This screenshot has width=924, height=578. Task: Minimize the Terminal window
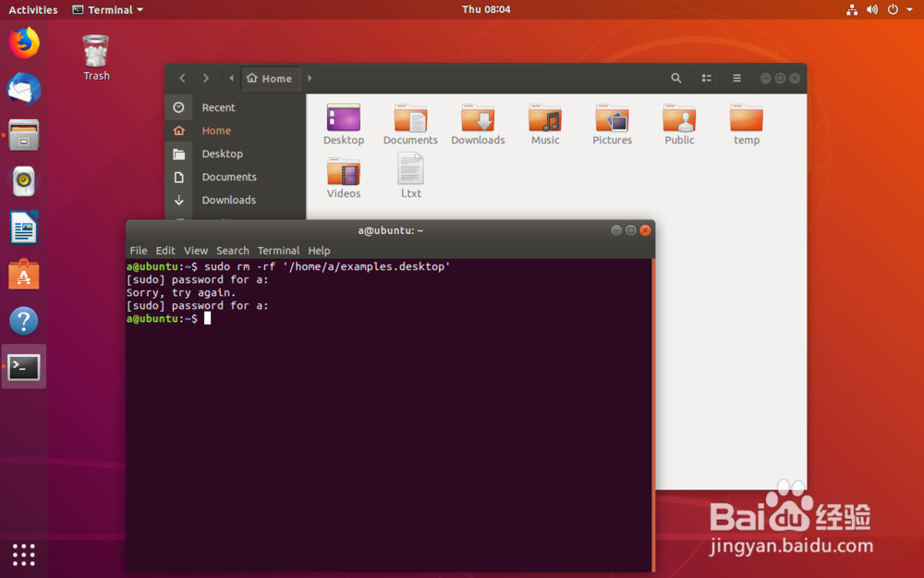pyautogui.click(x=615, y=230)
